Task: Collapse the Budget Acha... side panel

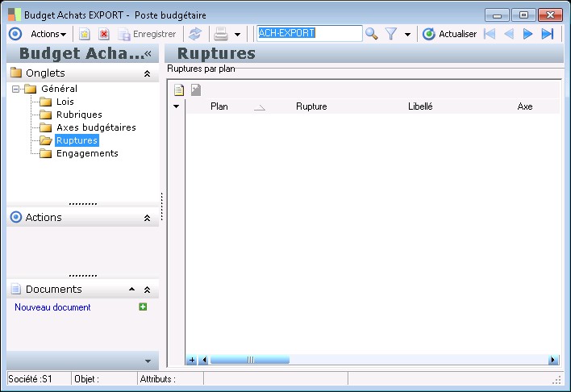Action: 148,54
